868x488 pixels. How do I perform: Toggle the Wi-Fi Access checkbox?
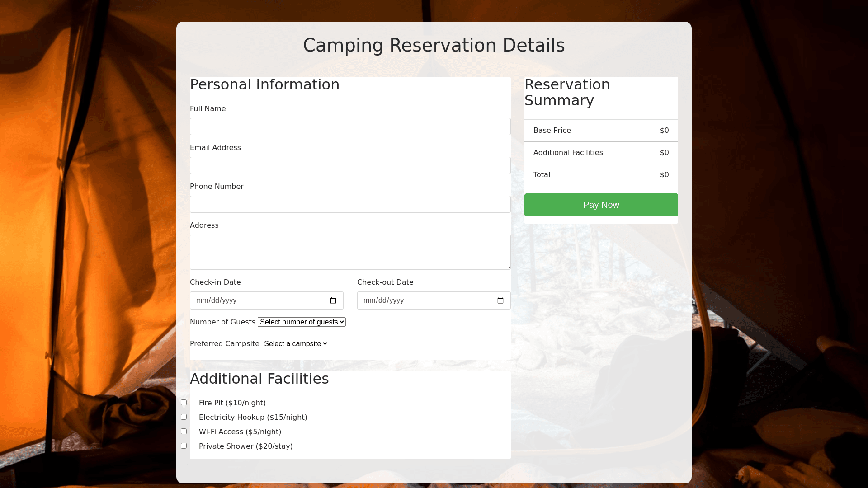pyautogui.click(x=184, y=432)
